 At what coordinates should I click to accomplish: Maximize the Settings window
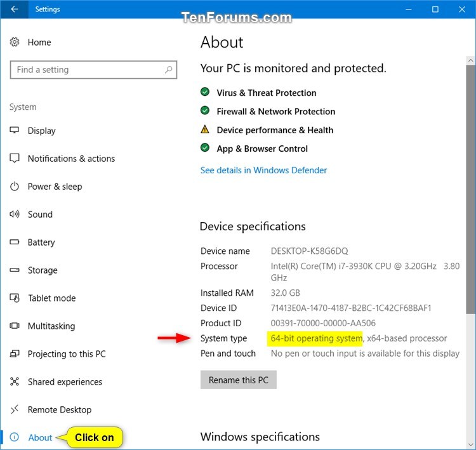point(435,10)
